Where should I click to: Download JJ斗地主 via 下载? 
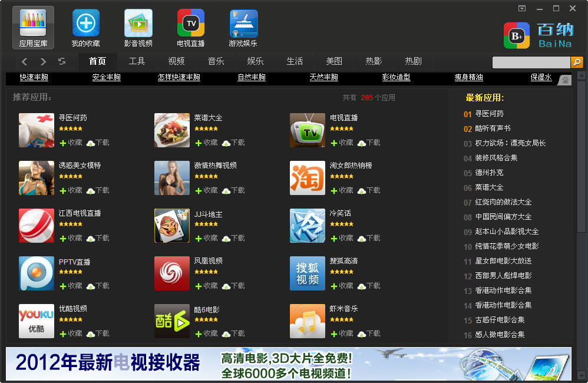point(234,238)
